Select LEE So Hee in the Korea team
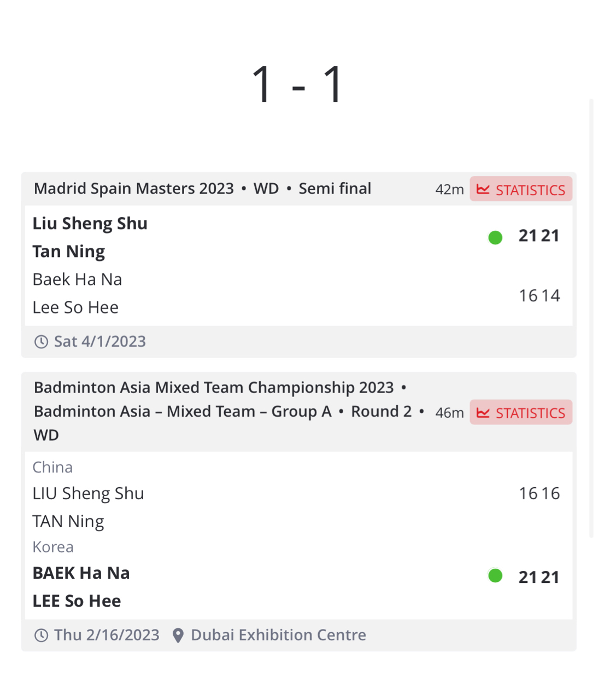 pos(77,601)
